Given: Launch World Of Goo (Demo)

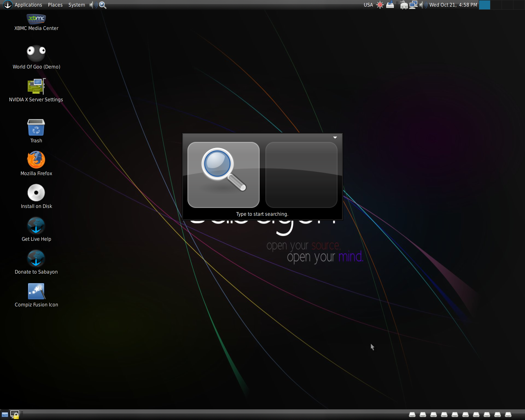Looking at the screenshot, I should point(36,53).
